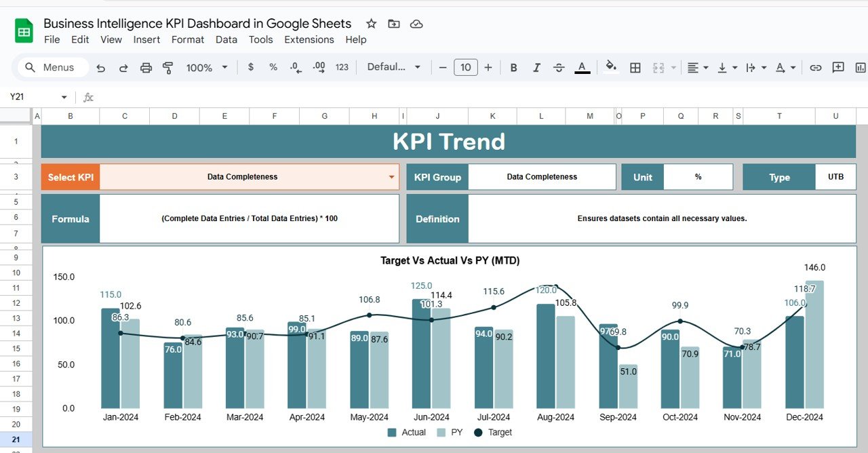The width and height of the screenshot is (868, 453).
Task: Click the print icon
Action: (x=146, y=68)
